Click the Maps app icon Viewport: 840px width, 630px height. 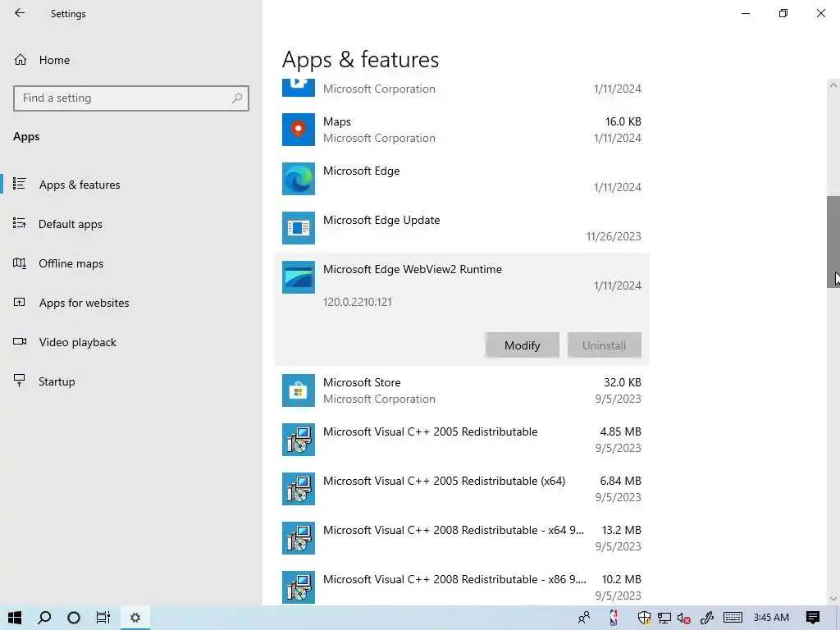point(299,130)
